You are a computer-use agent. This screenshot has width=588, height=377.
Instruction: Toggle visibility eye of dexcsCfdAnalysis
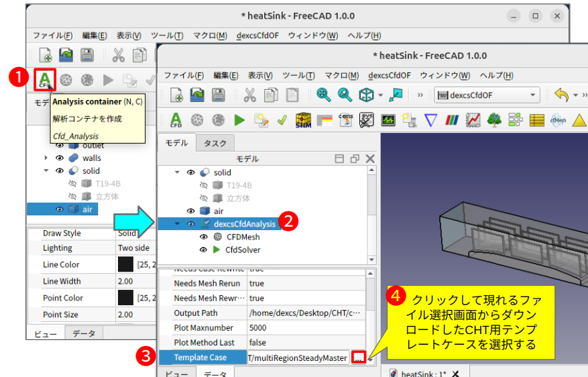click(190, 224)
